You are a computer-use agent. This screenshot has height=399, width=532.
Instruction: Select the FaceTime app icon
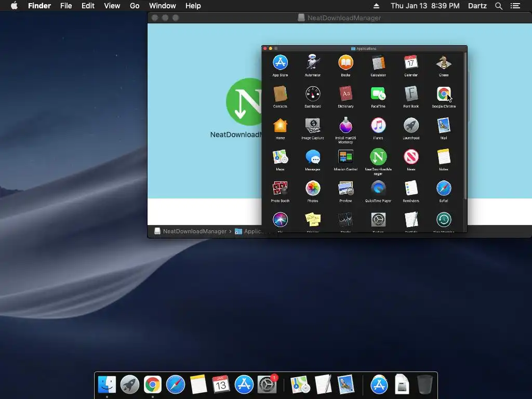tap(378, 94)
